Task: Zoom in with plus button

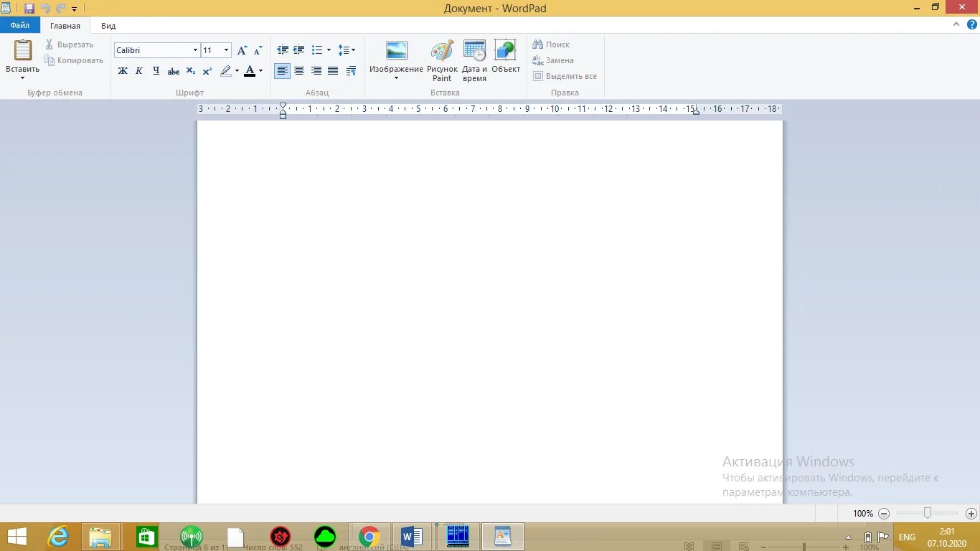Action: (971, 514)
